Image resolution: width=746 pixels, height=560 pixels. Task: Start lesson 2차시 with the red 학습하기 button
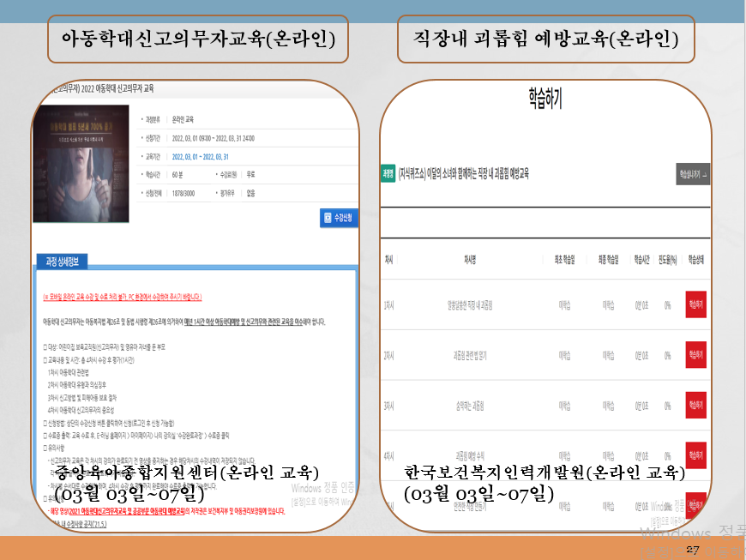tap(695, 355)
